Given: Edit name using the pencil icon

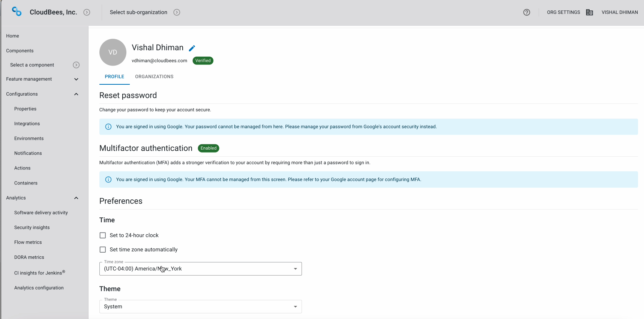Looking at the screenshot, I should tap(192, 48).
